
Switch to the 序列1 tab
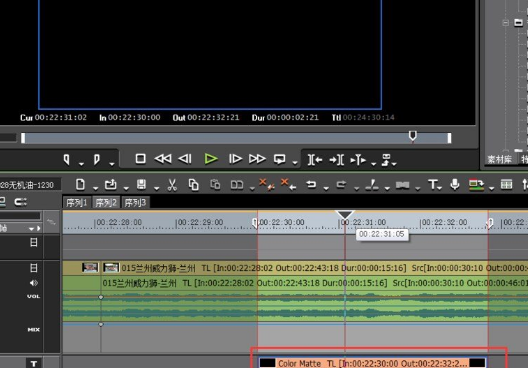click(77, 203)
